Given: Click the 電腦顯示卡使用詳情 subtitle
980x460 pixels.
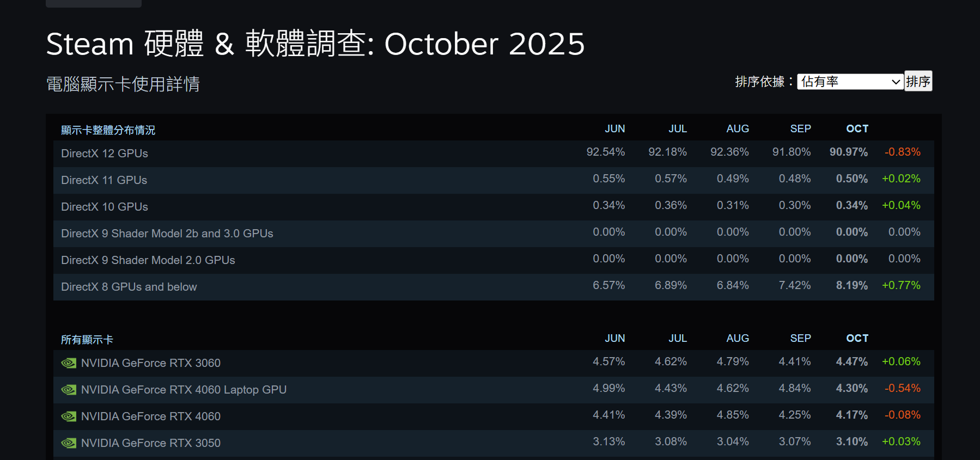Looking at the screenshot, I should click(123, 84).
